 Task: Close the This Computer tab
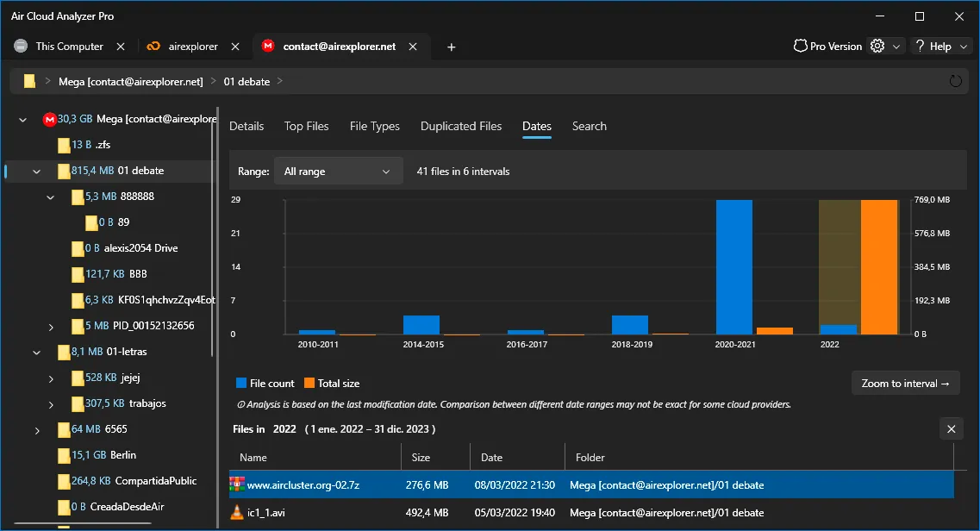121,47
